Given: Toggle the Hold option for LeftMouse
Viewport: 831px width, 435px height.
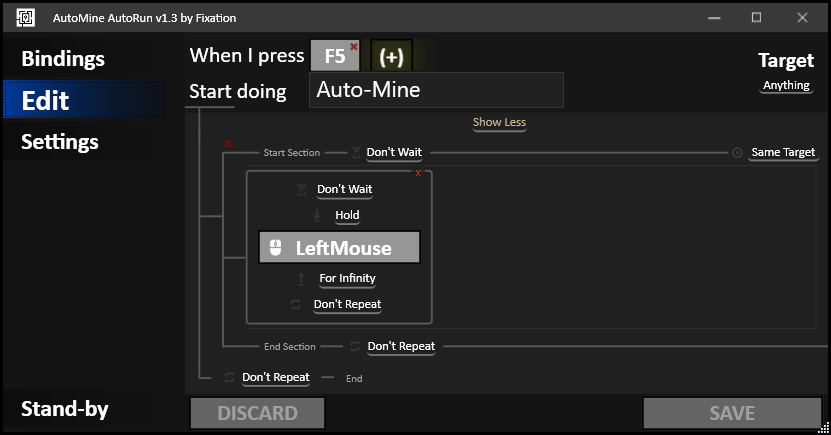Looking at the screenshot, I should point(347,215).
